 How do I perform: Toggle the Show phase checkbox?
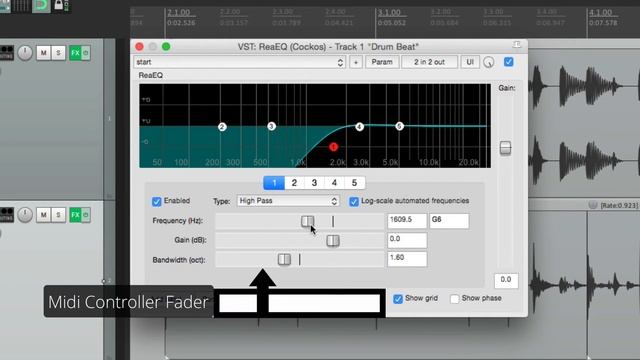tap(455, 299)
